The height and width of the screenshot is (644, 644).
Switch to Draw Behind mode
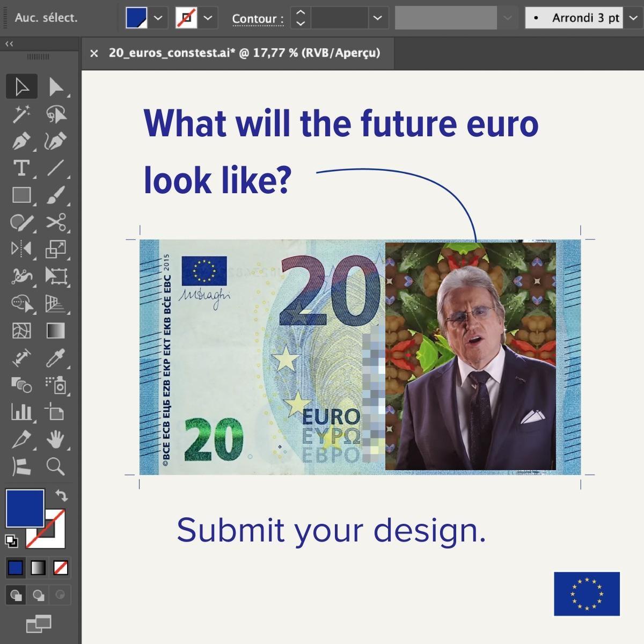pyautogui.click(x=39, y=595)
